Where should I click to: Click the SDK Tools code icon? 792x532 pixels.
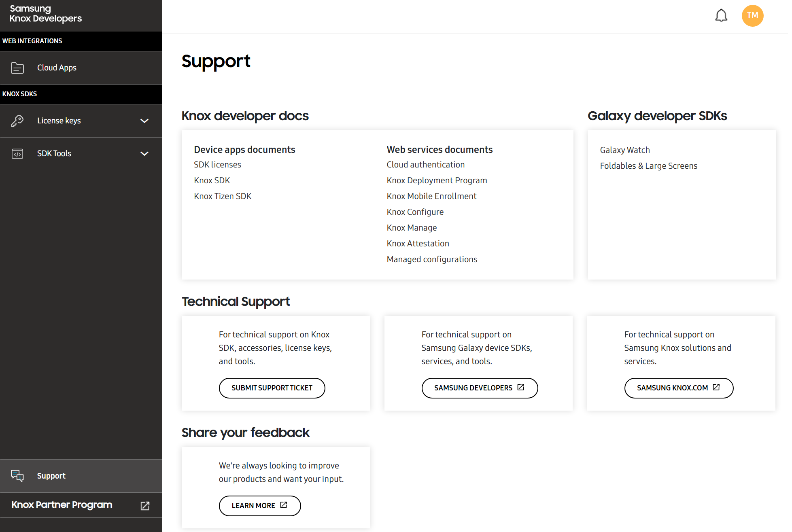(x=17, y=154)
